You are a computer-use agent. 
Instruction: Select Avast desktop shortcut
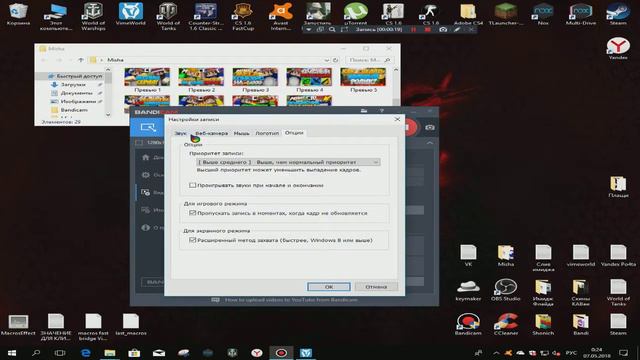click(280, 16)
